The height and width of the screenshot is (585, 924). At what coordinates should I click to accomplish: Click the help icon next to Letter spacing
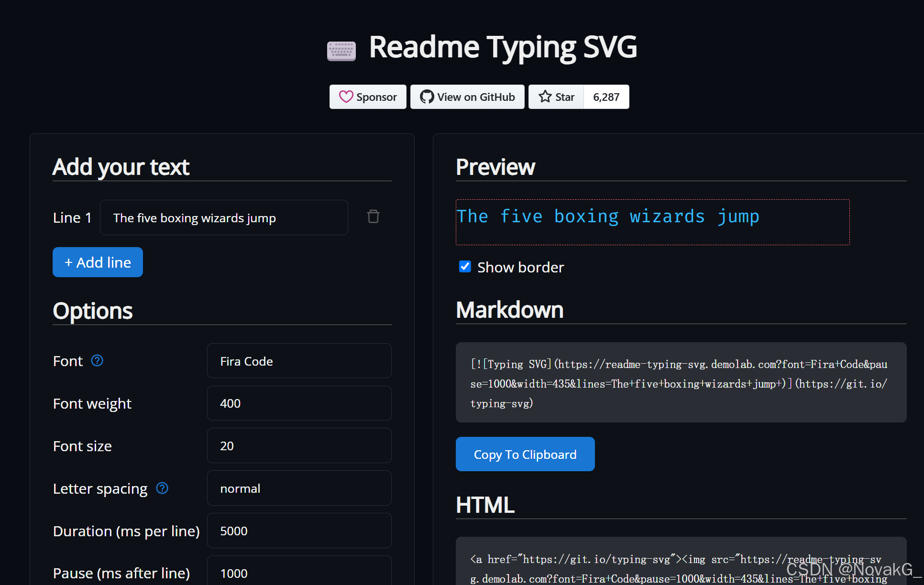162,488
